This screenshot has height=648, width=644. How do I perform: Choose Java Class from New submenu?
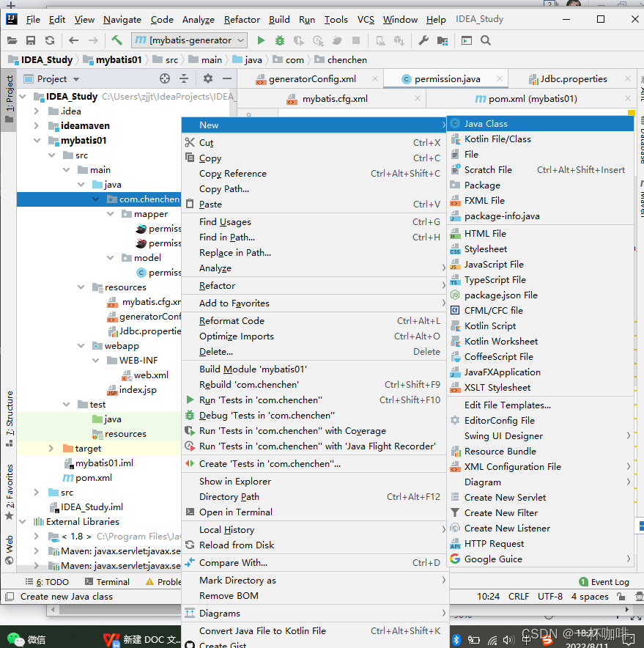[x=540, y=124]
